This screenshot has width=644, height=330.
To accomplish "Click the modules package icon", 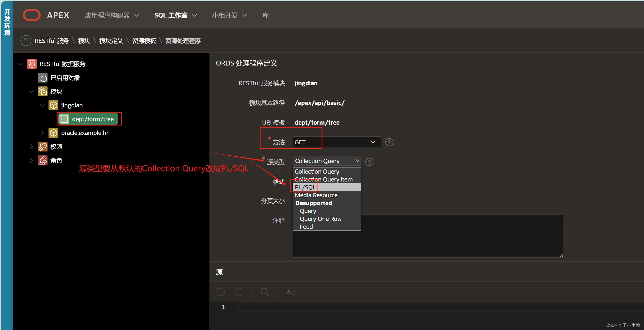I will [43, 92].
